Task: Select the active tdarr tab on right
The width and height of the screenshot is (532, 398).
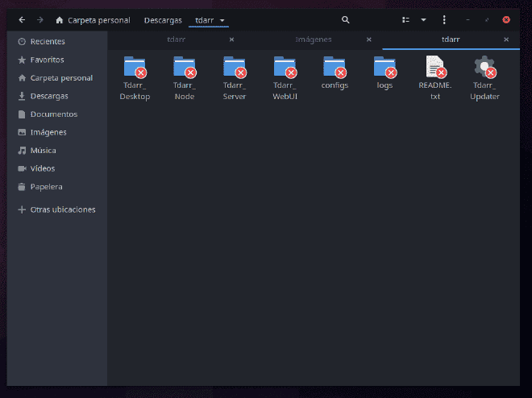Action: (451, 39)
